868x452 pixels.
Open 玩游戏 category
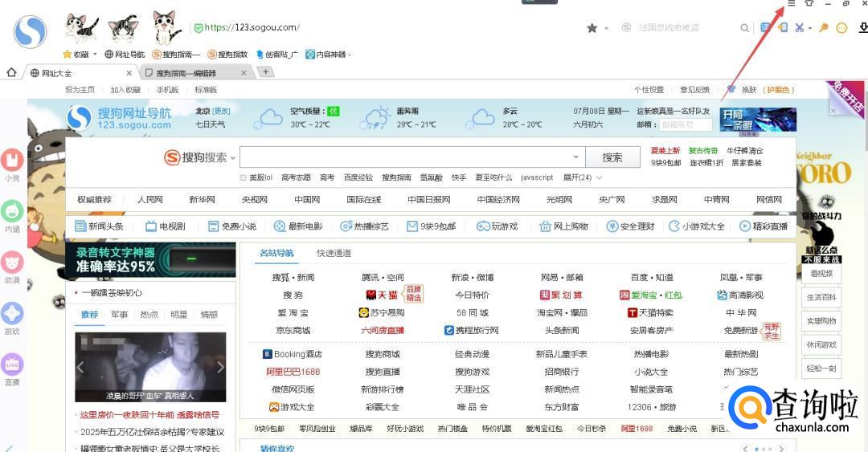[497, 226]
